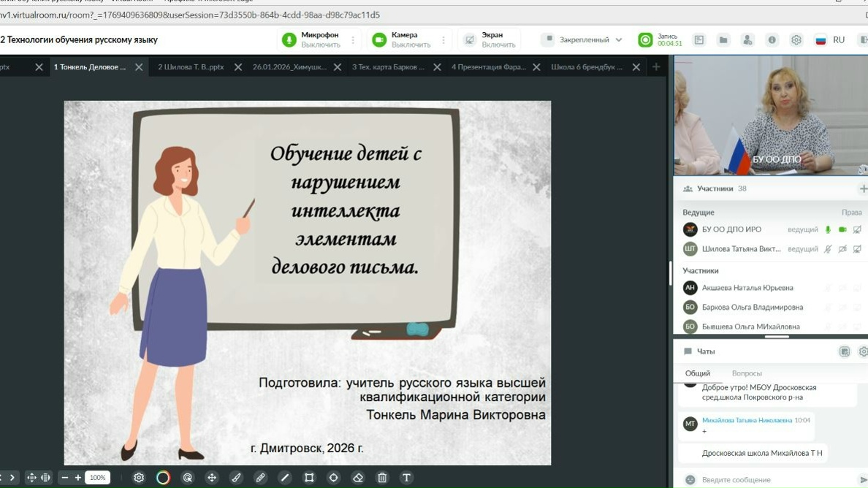This screenshot has width=868, height=488.
Task: Select the text tool (T) icon
Action: (406, 478)
